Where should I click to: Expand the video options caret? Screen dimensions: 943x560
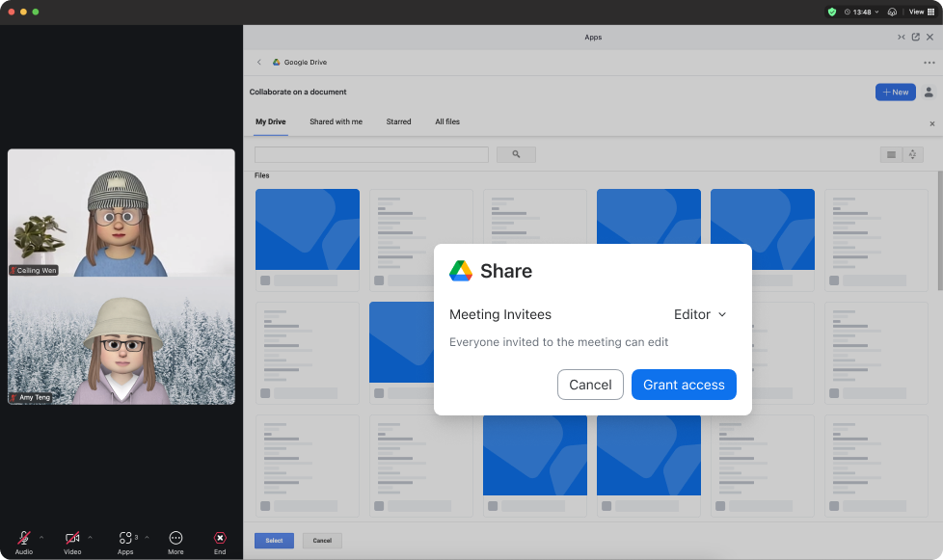point(90,537)
